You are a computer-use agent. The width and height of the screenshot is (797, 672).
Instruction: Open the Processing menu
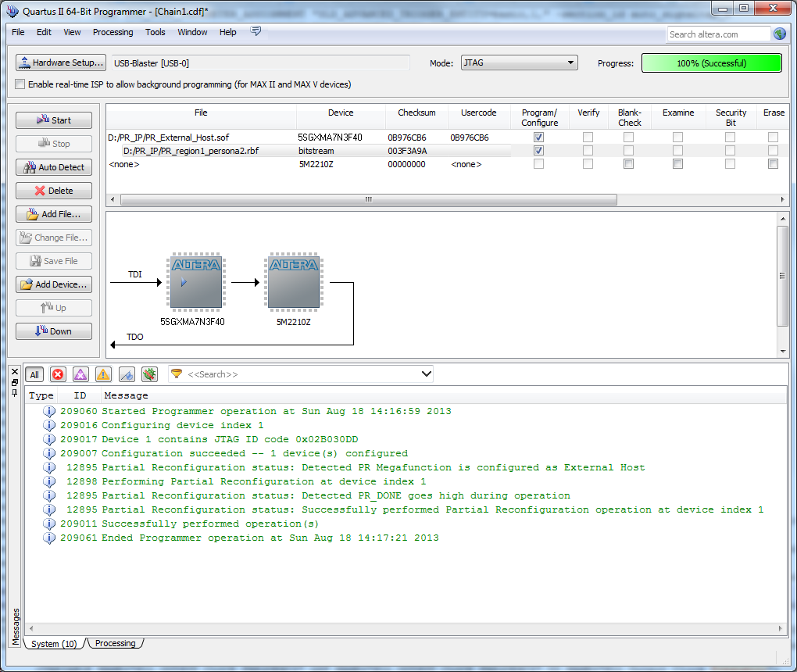(x=113, y=32)
